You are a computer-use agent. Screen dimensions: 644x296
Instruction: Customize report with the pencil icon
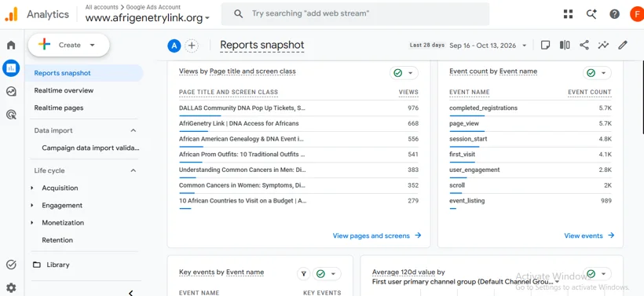click(x=623, y=46)
